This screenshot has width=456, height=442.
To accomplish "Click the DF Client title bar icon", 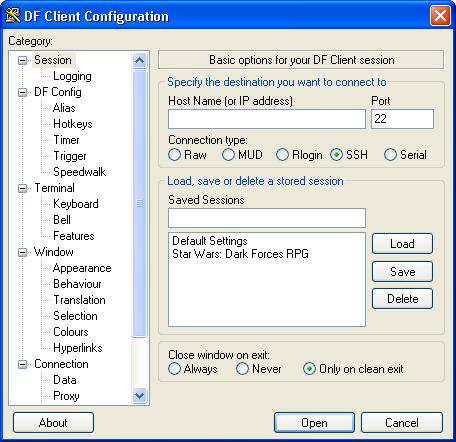I will click(13, 15).
